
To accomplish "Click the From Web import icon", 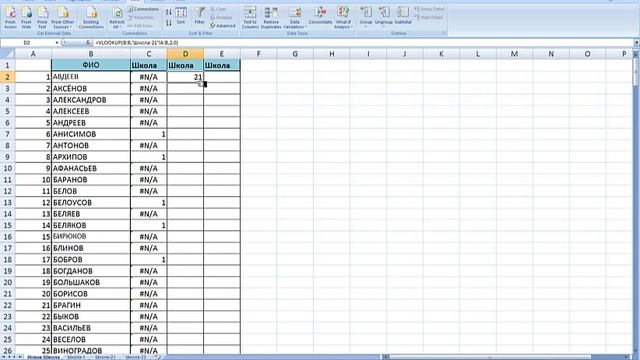I will 26,18.
